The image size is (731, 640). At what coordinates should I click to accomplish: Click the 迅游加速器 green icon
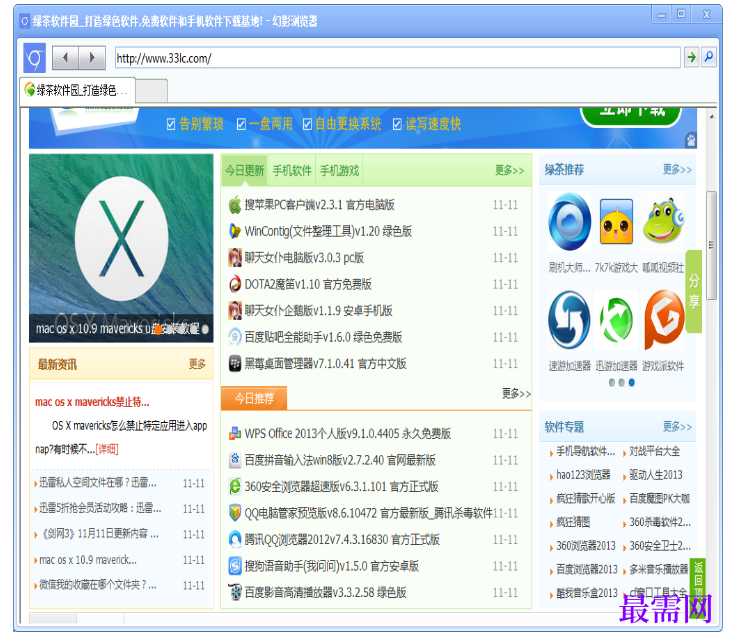[616, 320]
